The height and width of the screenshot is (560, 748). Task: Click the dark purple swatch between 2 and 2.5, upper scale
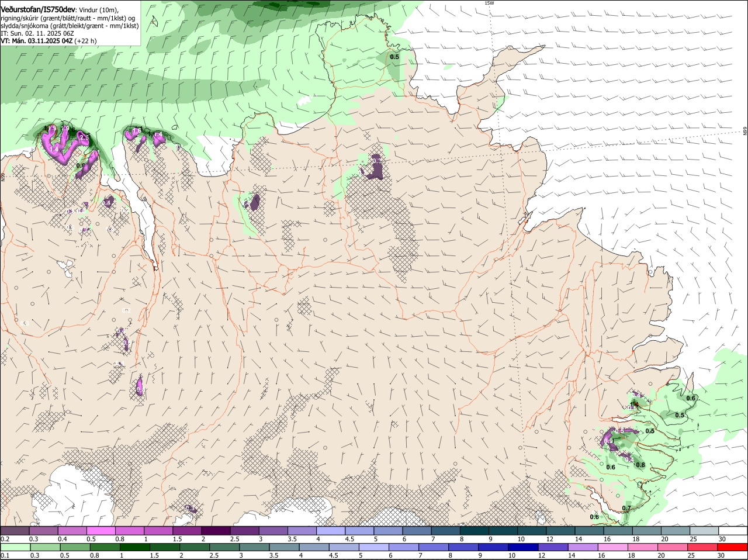tap(216, 531)
